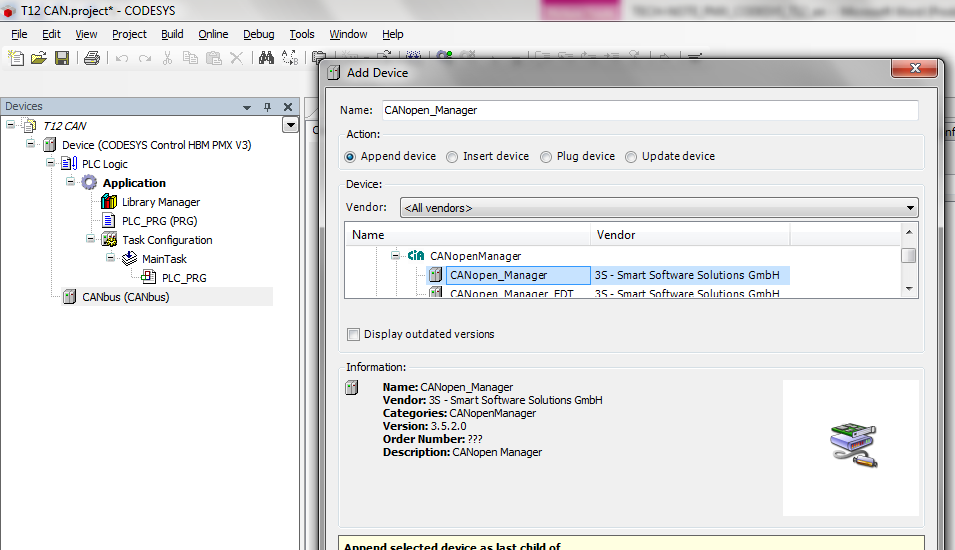Click the PLC_PRG (PRG) document icon
This screenshot has width=955, height=550.
pos(108,220)
